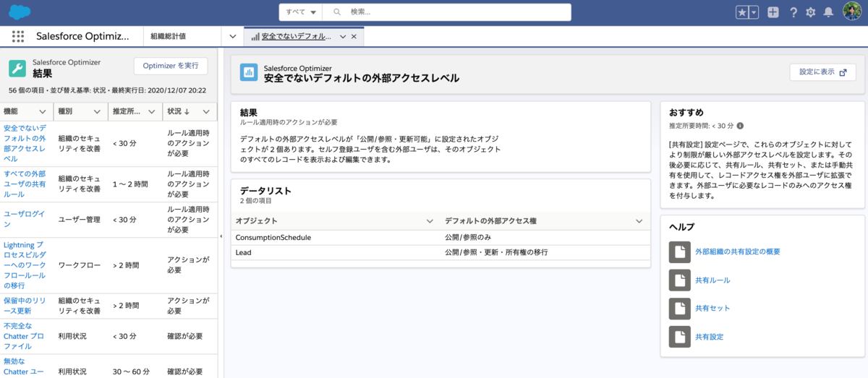This screenshot has width=868, height=378.
Task: Expand the favorites list dropdown arrow
Action: click(754, 12)
